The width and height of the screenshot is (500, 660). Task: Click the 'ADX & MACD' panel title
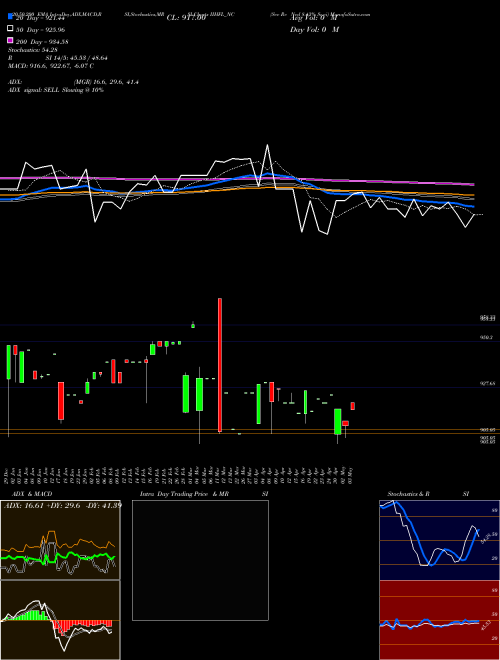[x=32, y=494]
